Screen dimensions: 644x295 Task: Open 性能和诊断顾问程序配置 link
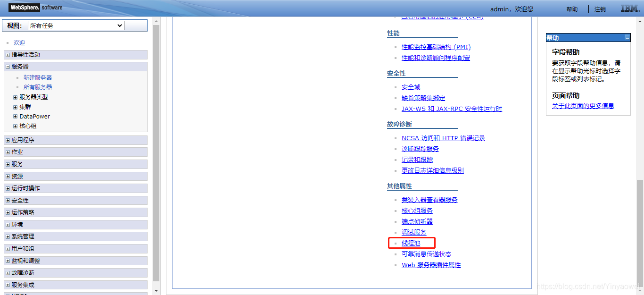436,58
